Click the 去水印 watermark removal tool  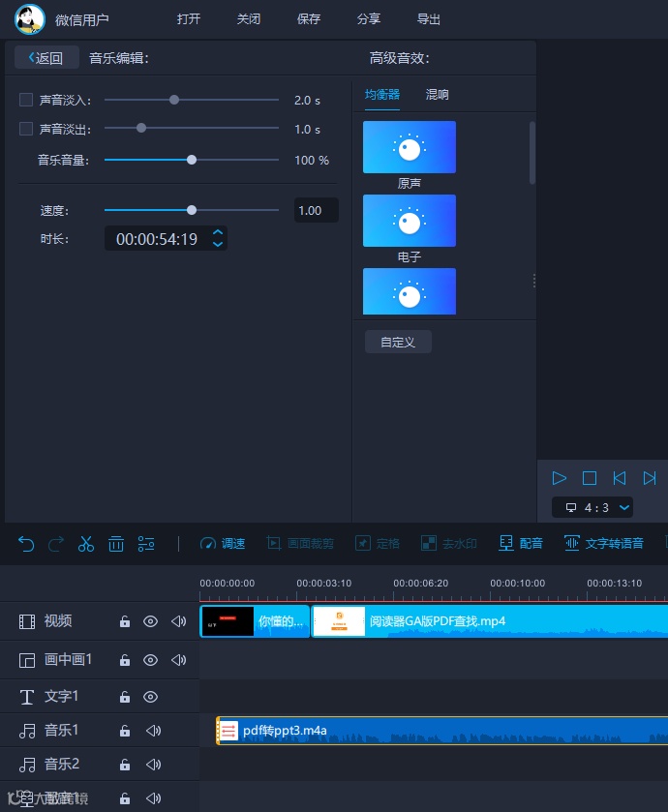[449, 543]
